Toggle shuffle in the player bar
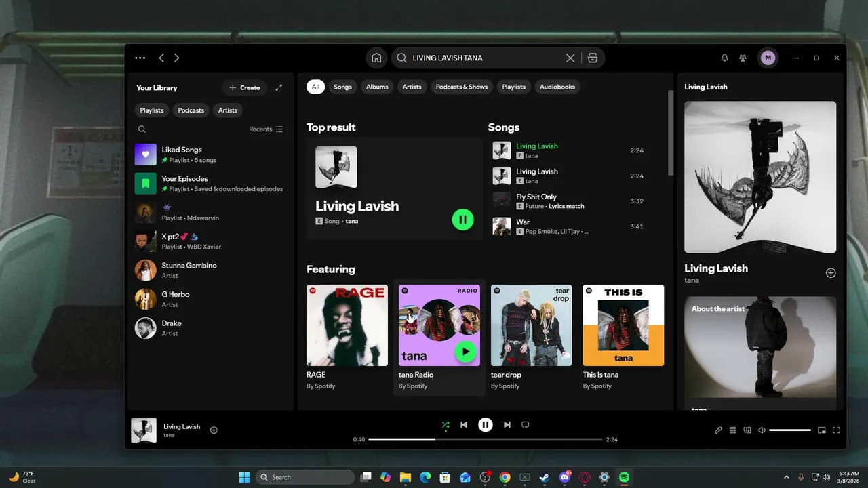The width and height of the screenshot is (868, 488). pyautogui.click(x=446, y=425)
